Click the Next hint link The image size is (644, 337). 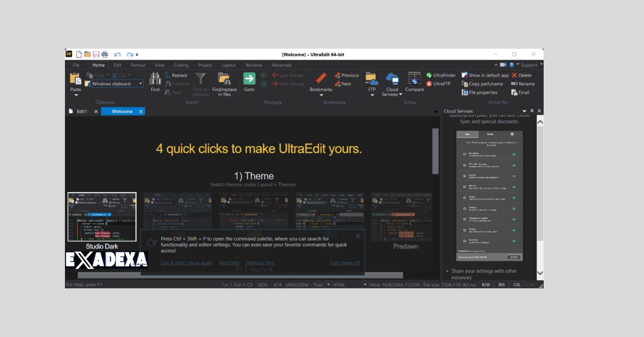tap(229, 262)
